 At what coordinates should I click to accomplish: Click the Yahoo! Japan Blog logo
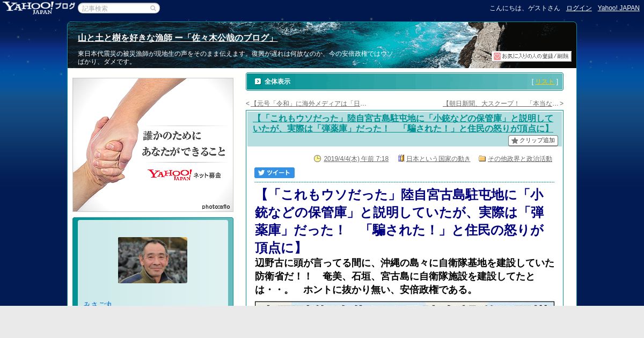[x=39, y=8]
